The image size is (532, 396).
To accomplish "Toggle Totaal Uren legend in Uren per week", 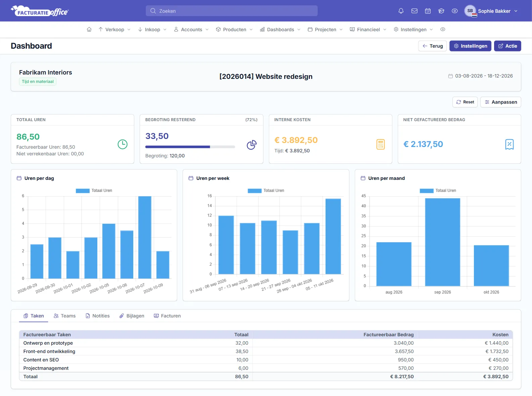I will click(266, 191).
